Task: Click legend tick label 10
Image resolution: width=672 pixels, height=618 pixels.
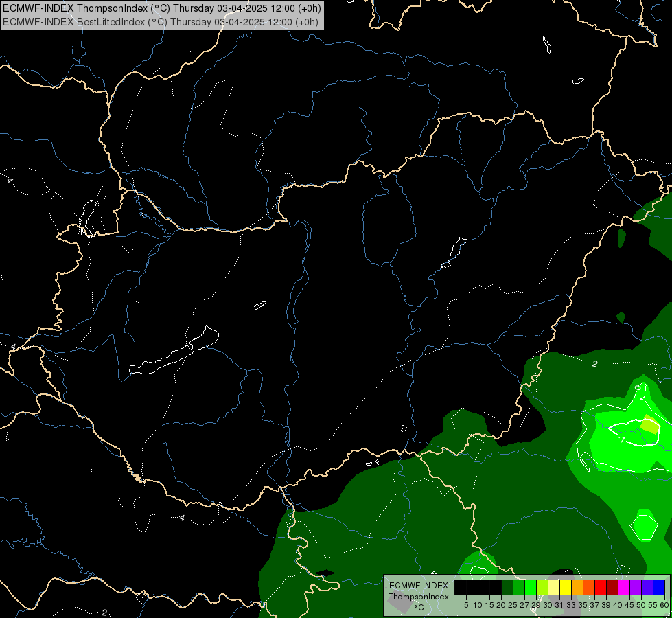Action: point(478,605)
